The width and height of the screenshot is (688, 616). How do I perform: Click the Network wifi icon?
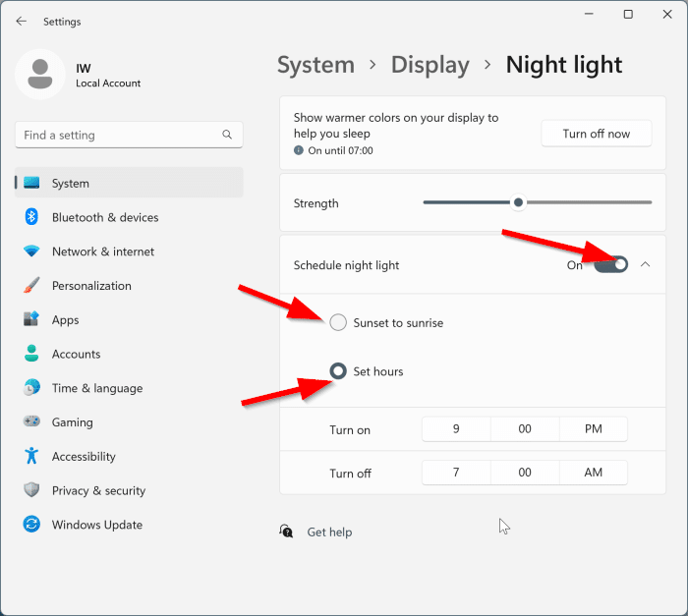tap(31, 251)
